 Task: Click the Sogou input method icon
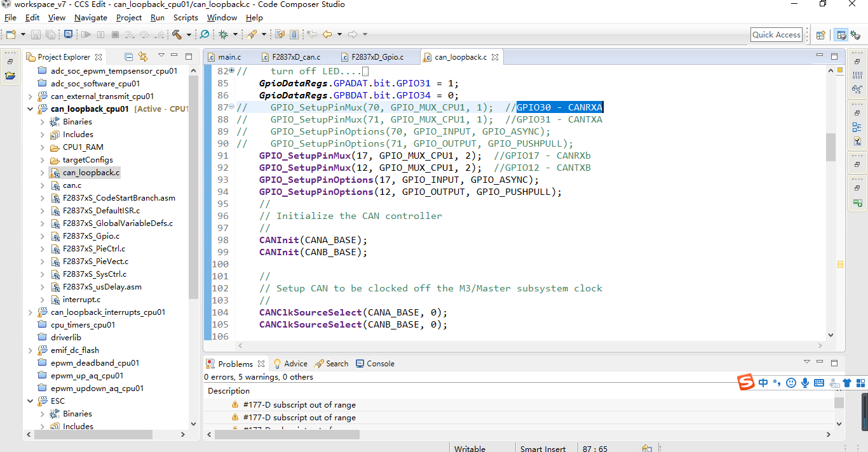point(745,382)
